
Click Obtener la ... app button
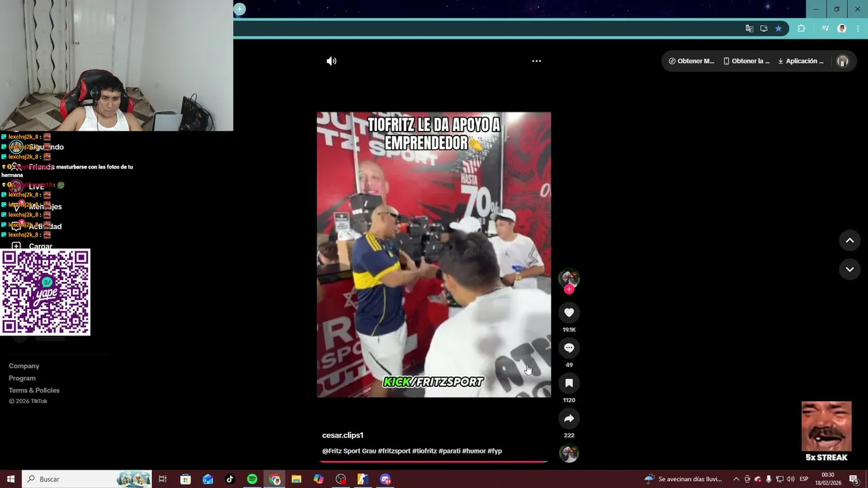coord(746,61)
